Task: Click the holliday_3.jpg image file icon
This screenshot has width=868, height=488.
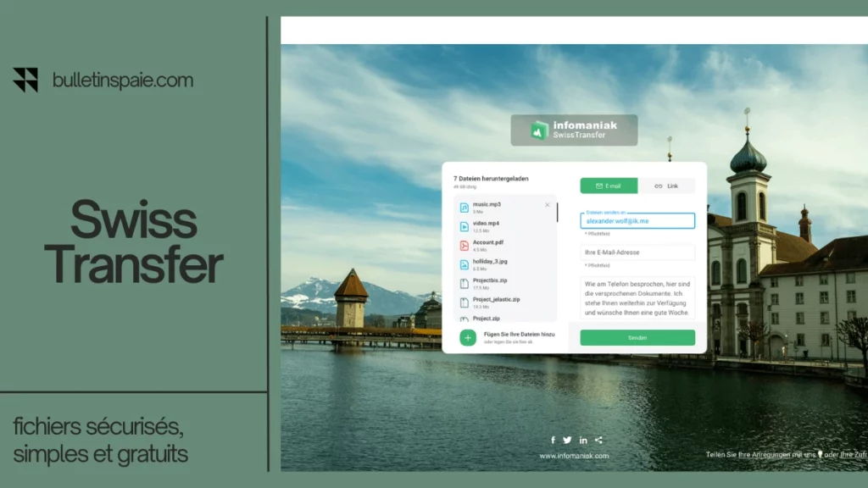Action: point(464,265)
